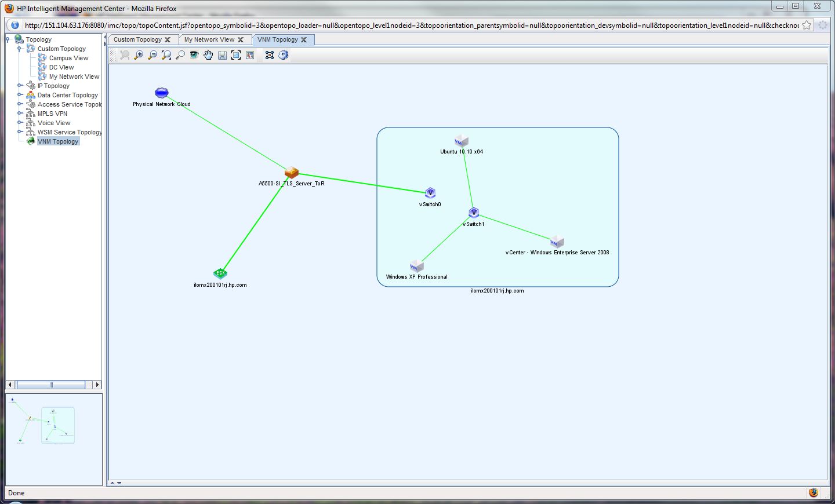
Task: Expand the Voice View tree node
Action: click(x=19, y=123)
